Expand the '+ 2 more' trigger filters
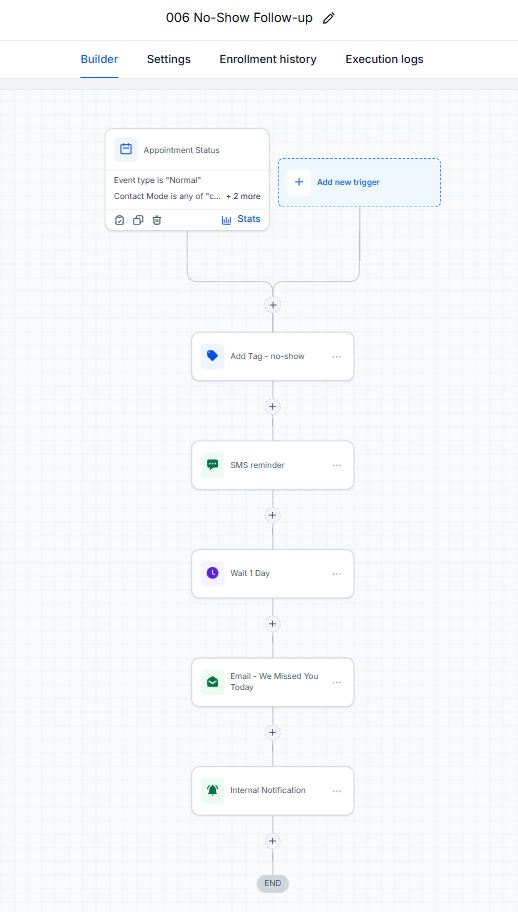518x912 pixels. (x=244, y=197)
